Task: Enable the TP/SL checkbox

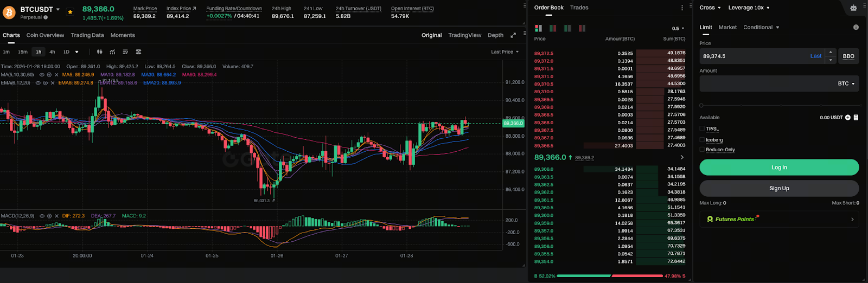Action: point(702,129)
